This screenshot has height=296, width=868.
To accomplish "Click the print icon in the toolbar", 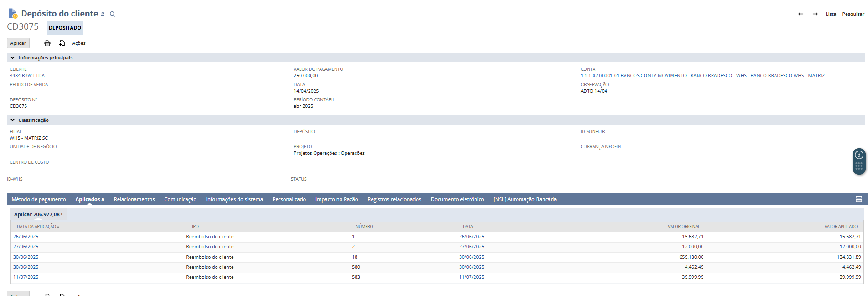I will tap(47, 43).
